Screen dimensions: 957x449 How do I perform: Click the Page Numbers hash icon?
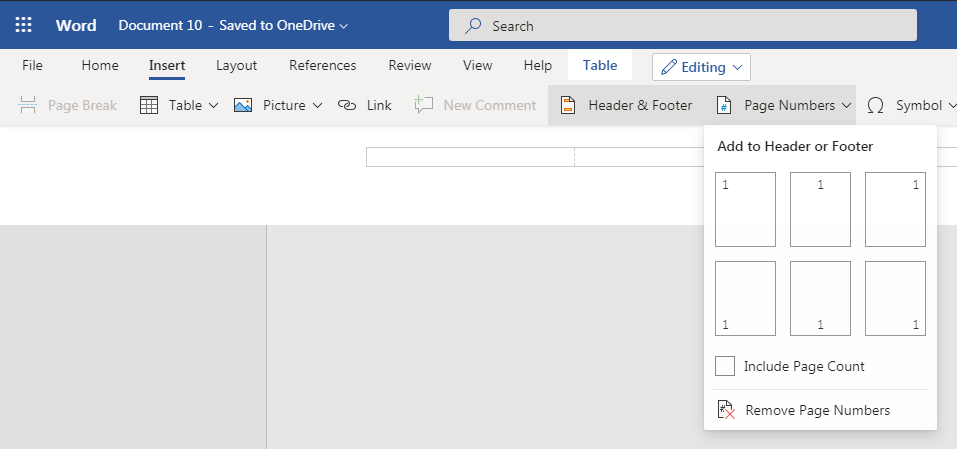(724, 105)
